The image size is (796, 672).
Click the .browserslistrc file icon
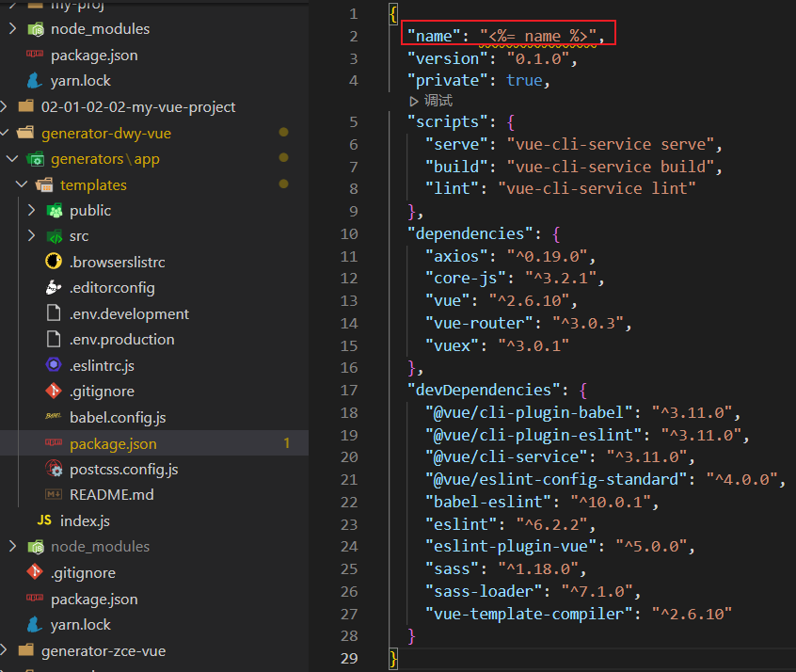pyautogui.click(x=54, y=262)
